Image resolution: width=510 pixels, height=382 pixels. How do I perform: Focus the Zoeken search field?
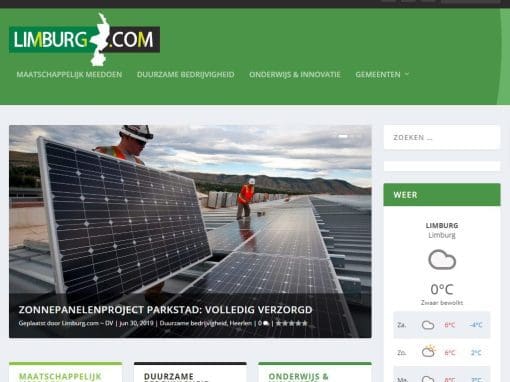(x=442, y=137)
